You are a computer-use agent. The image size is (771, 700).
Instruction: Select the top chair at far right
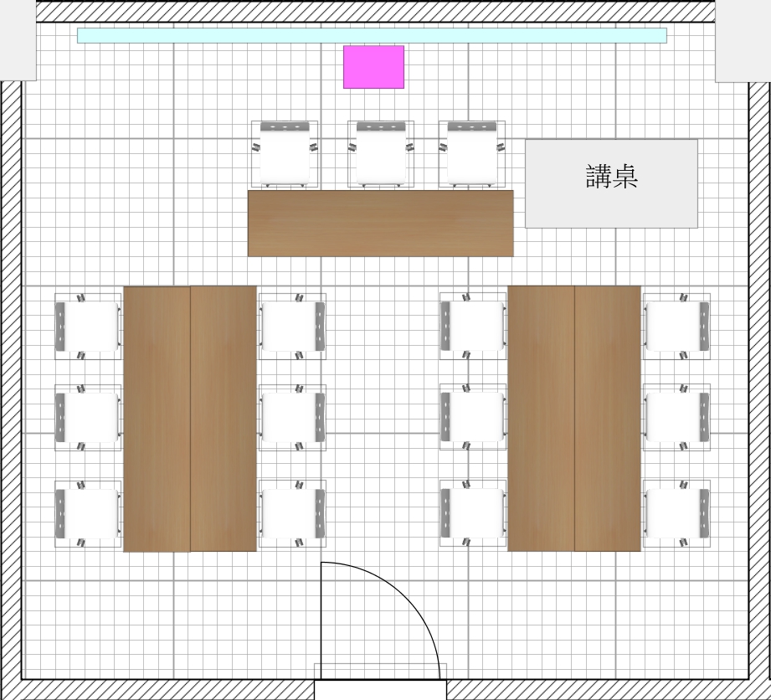click(676, 326)
